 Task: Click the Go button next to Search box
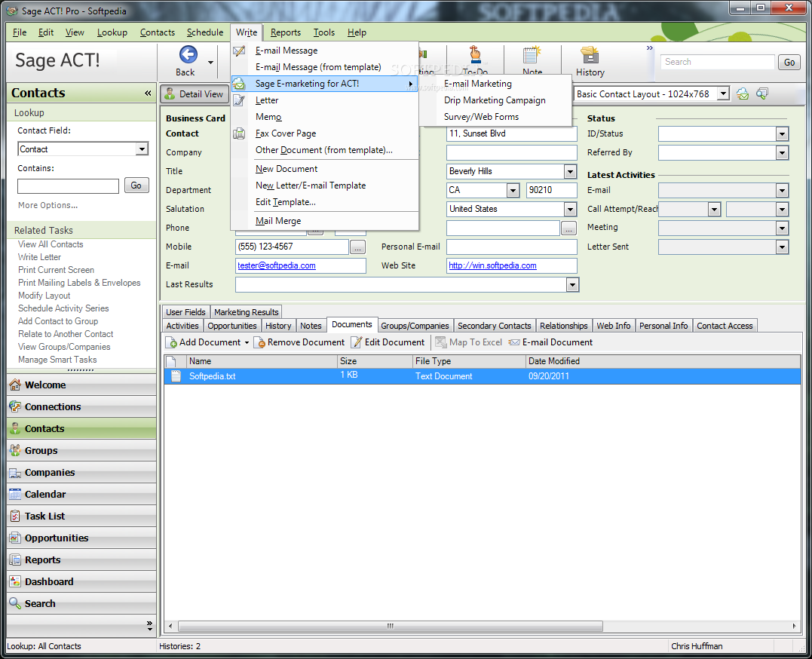click(x=789, y=62)
